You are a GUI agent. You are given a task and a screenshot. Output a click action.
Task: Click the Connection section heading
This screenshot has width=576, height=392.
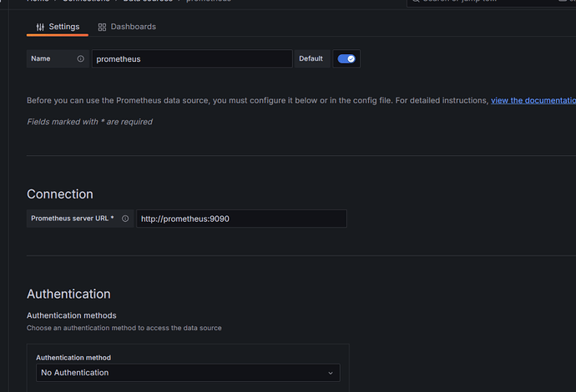click(60, 194)
